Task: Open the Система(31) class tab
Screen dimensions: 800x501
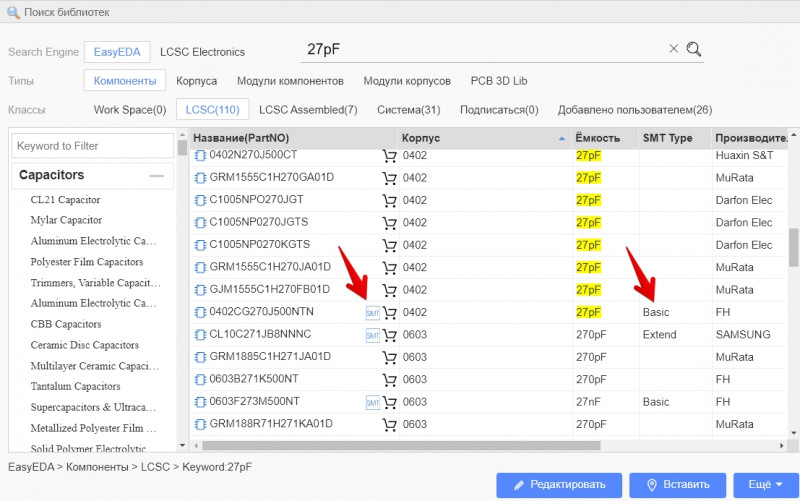Action: click(x=408, y=110)
